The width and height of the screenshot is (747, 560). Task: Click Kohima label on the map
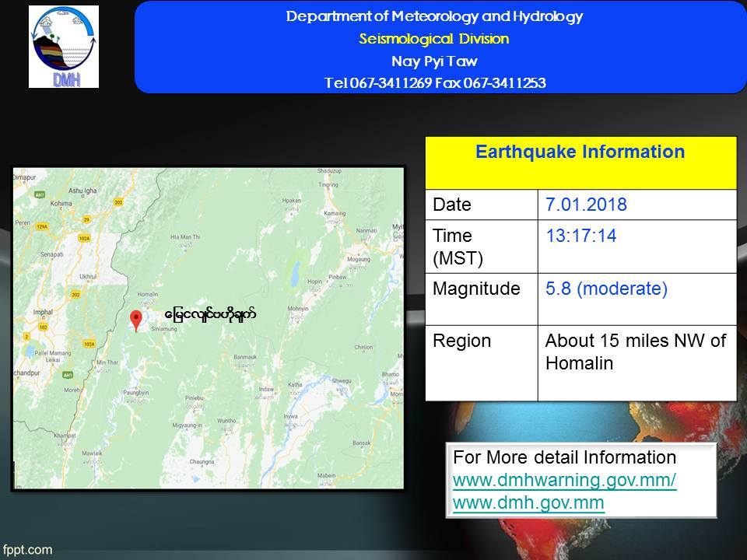coord(61,203)
